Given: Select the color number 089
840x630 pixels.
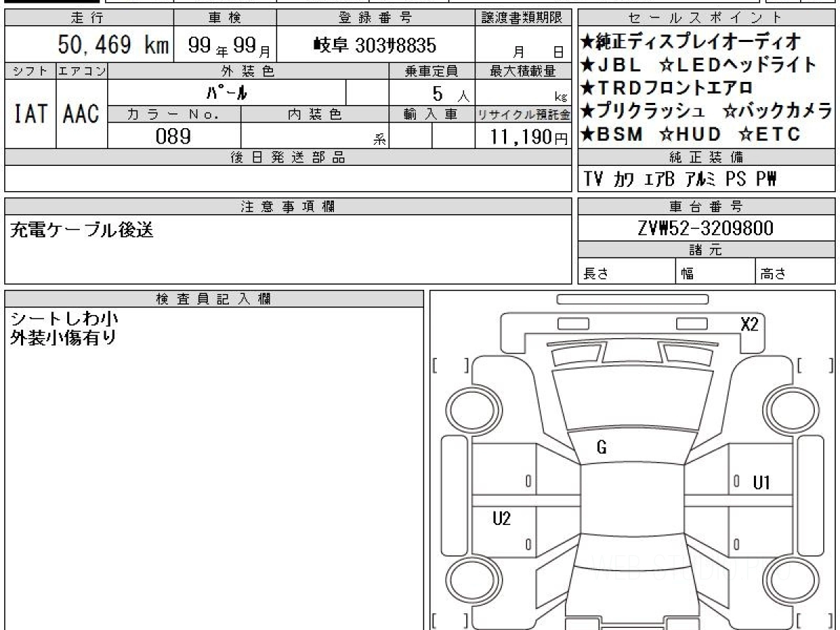Looking at the screenshot, I should [x=174, y=136].
